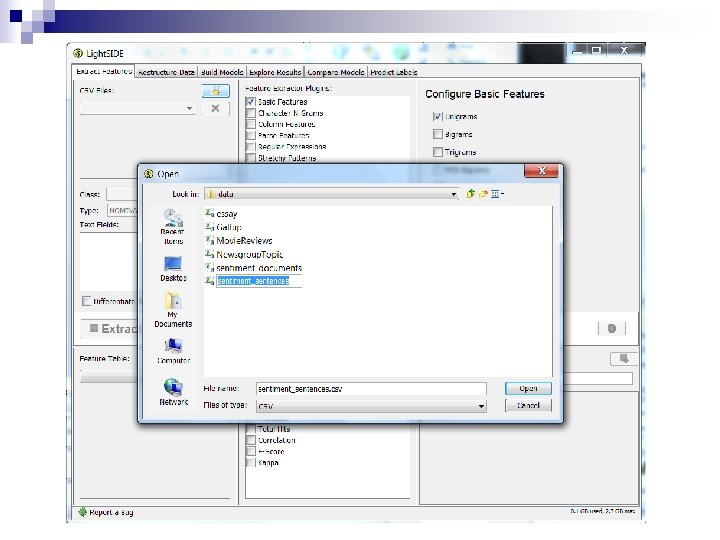Enable Regular Expressions plugin
The height and width of the screenshot is (540, 720).
251,146
